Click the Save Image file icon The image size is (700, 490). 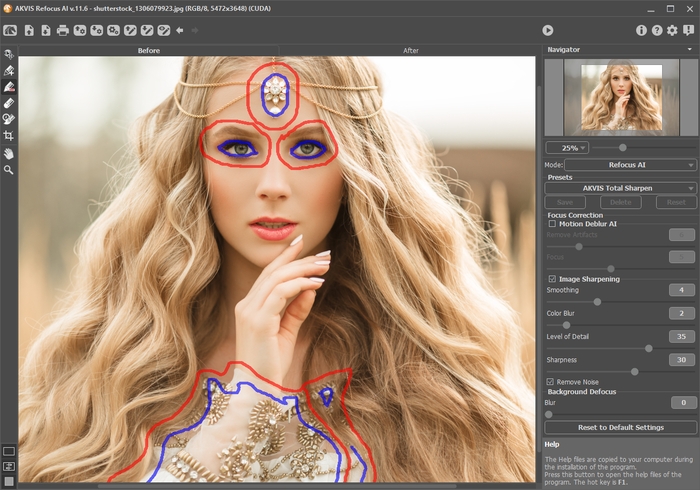pos(46,30)
